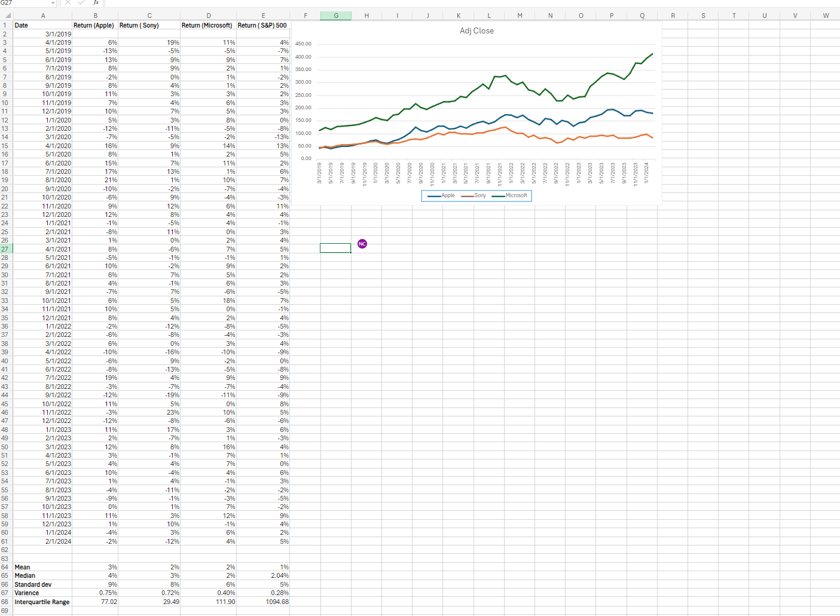Click the Microsoft legend entry in the chart
The image size is (840, 616).
coord(516,195)
